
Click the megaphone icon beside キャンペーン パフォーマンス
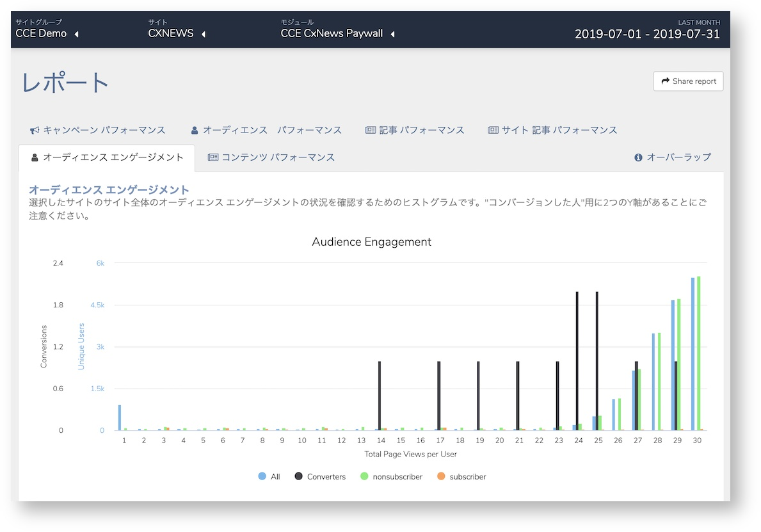35,131
